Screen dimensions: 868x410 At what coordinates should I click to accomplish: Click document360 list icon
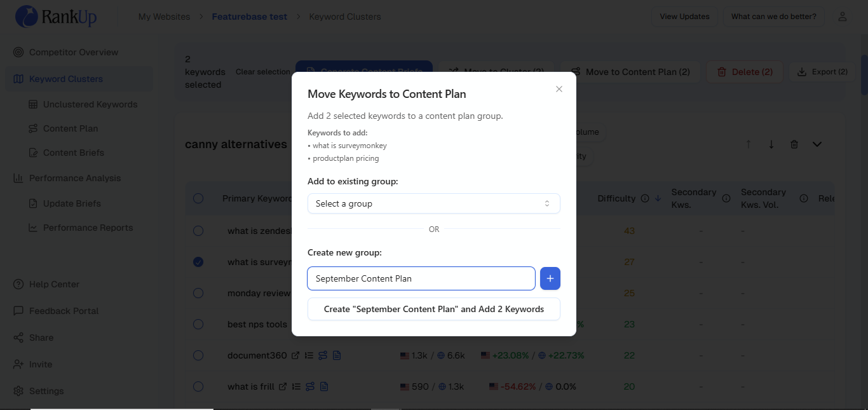(309, 355)
